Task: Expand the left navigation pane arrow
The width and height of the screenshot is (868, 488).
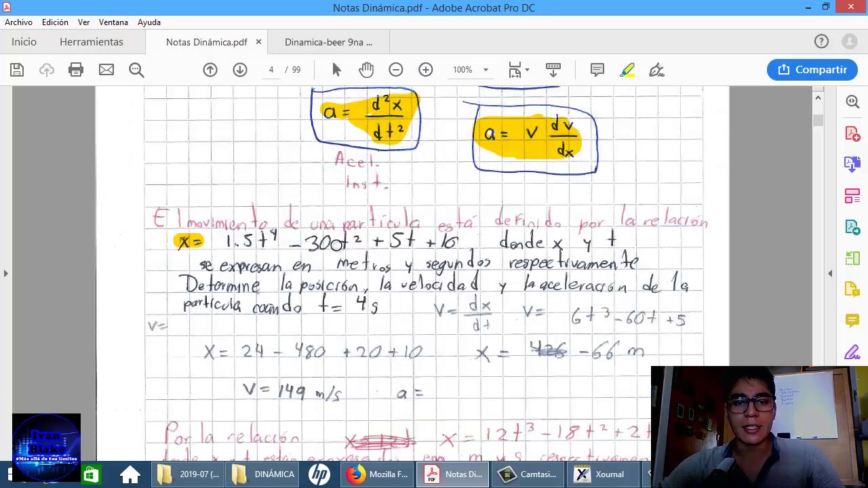Action: (5, 273)
